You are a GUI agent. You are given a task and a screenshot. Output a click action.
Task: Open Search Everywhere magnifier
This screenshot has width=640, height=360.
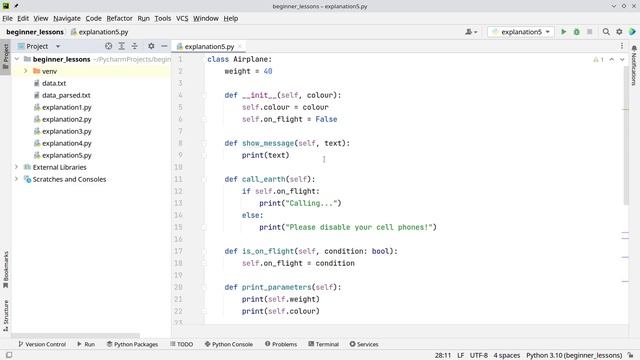coord(606,32)
